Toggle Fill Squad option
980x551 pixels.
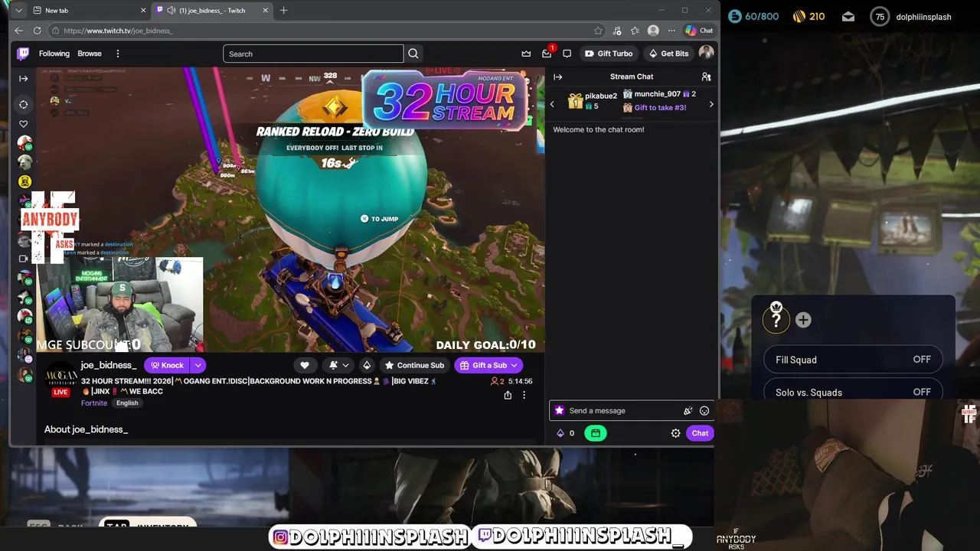click(853, 360)
